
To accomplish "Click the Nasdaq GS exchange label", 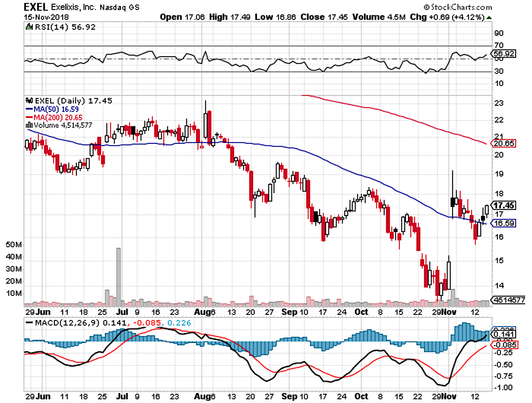I will tap(120, 7).
